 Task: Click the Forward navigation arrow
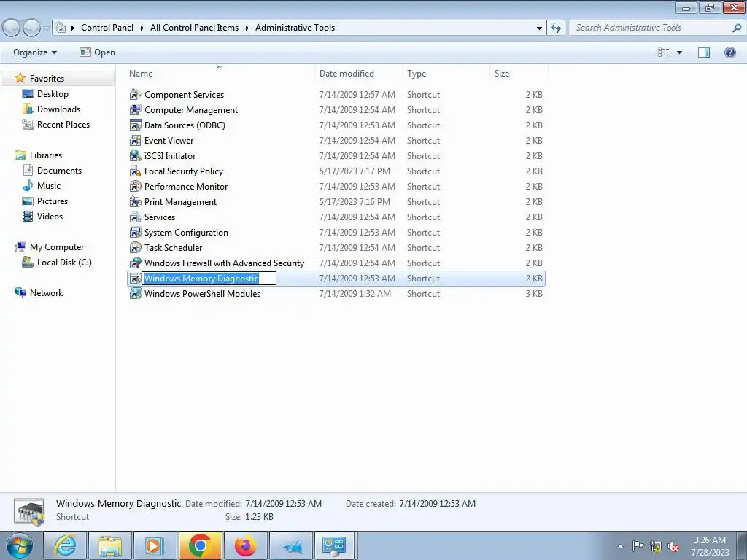31,28
